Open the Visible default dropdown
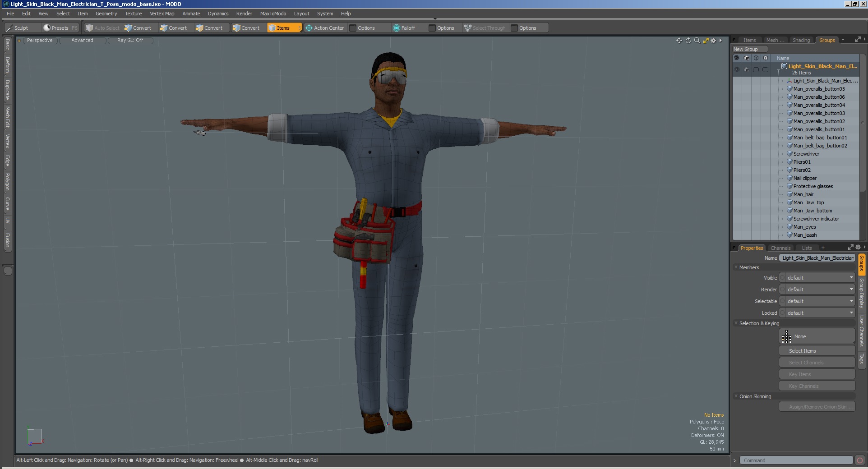 click(x=820, y=278)
